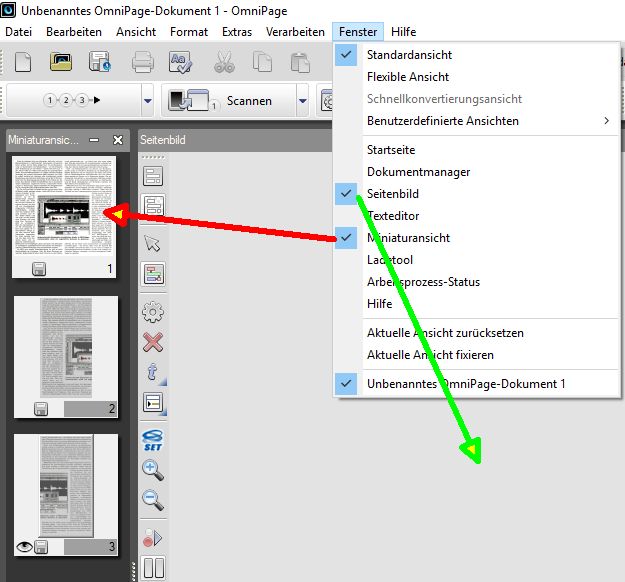Click the Paste clipboard icon

point(300,62)
